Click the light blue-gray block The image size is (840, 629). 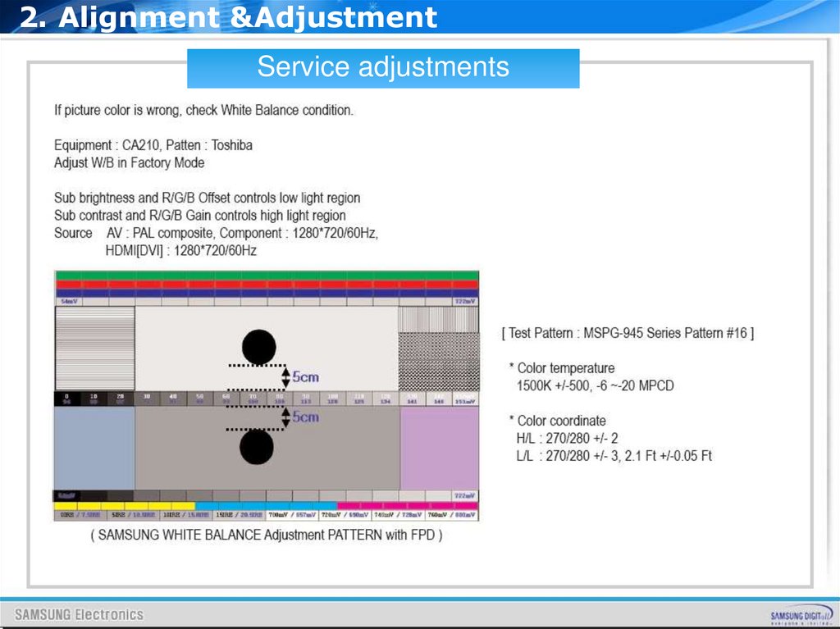pos(95,448)
